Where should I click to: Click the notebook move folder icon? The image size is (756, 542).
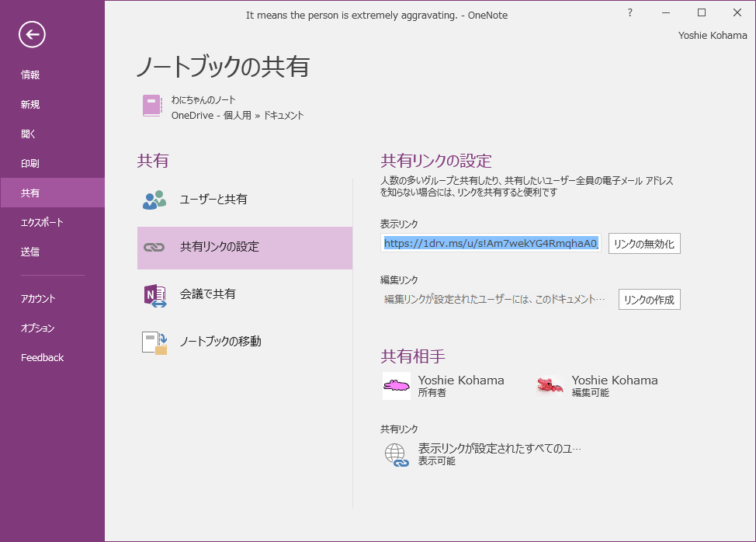(x=154, y=342)
